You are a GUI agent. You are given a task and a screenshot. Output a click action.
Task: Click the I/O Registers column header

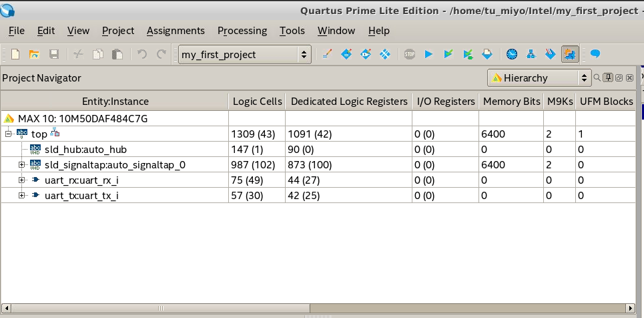(x=446, y=101)
